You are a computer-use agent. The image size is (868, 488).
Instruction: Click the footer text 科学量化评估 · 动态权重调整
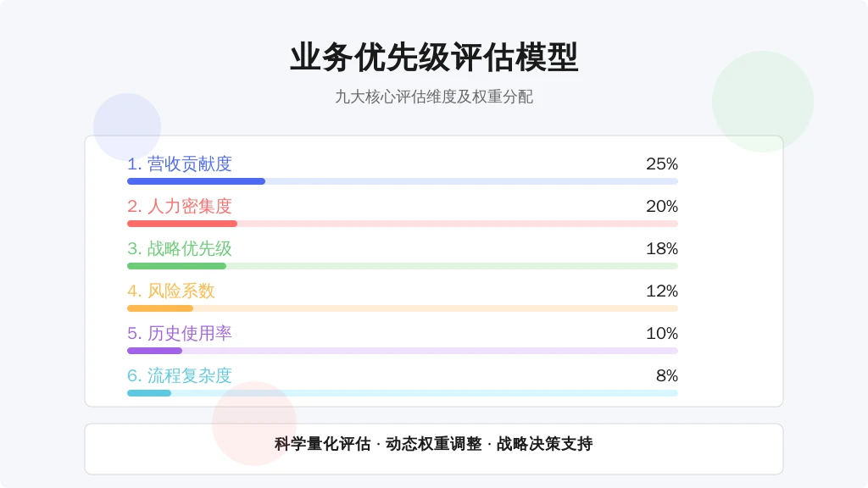click(x=378, y=444)
